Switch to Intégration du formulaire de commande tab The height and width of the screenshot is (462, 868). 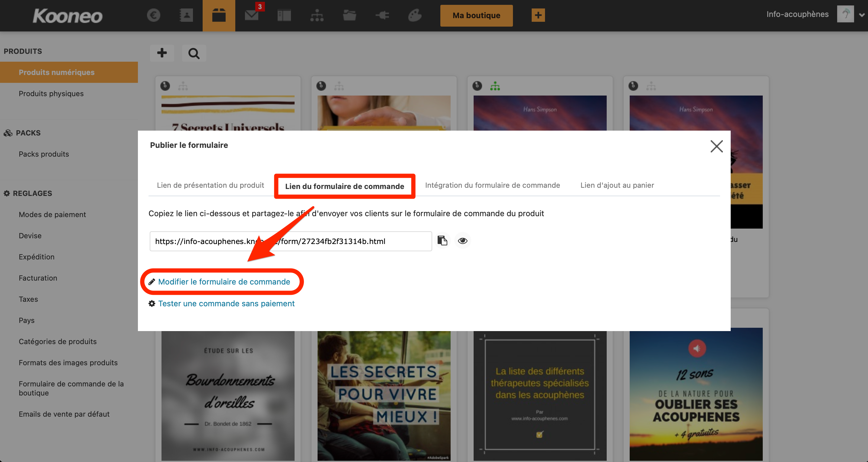click(492, 185)
